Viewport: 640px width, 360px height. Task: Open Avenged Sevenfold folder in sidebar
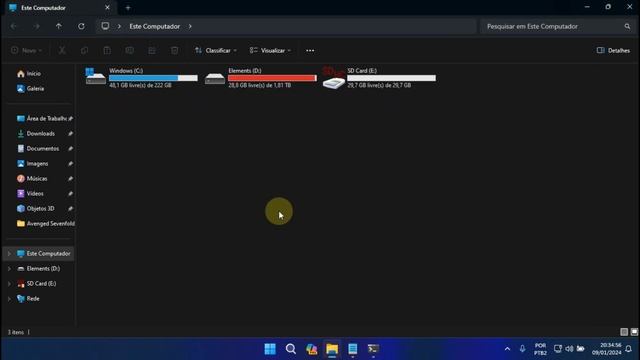tap(45, 224)
